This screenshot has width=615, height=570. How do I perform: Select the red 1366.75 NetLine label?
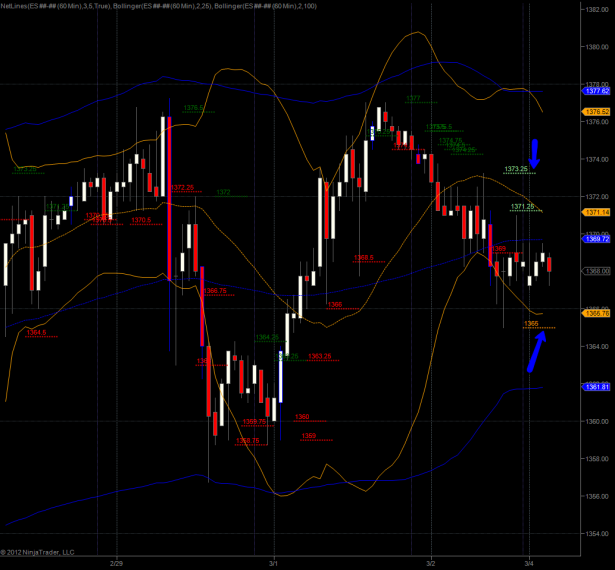click(x=215, y=291)
